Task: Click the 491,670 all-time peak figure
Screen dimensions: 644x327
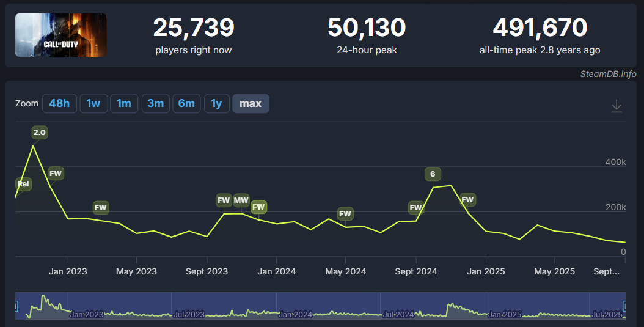Action: (540, 28)
